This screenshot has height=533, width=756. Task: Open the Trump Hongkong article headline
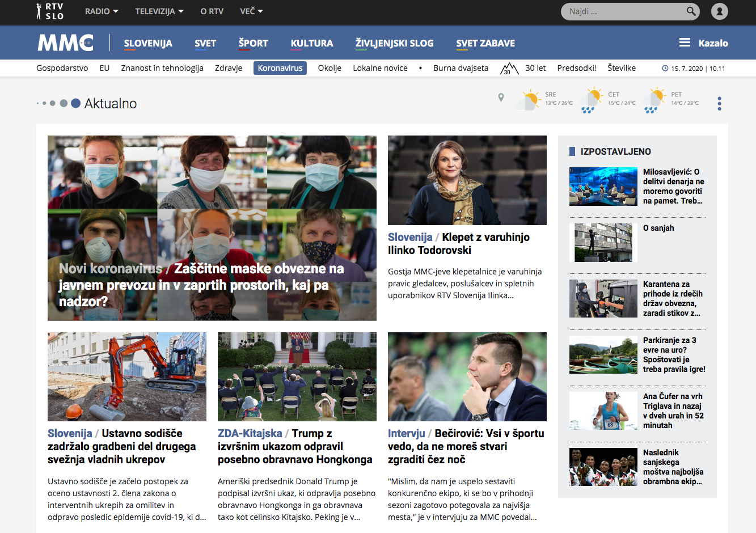294,446
